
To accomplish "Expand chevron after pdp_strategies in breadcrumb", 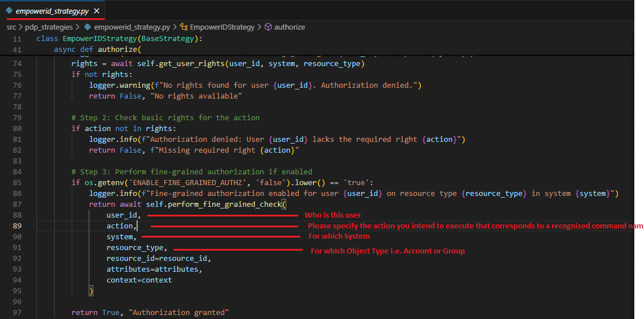I will pos(77,27).
